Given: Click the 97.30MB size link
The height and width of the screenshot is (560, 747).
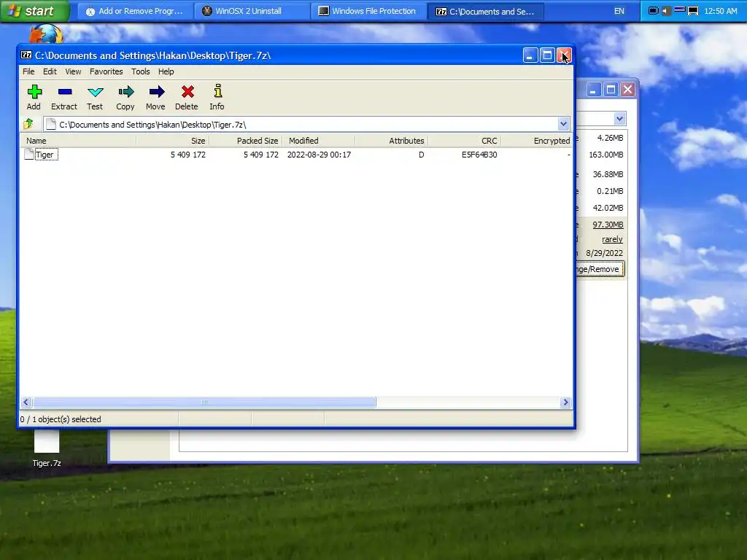Looking at the screenshot, I should (608, 225).
